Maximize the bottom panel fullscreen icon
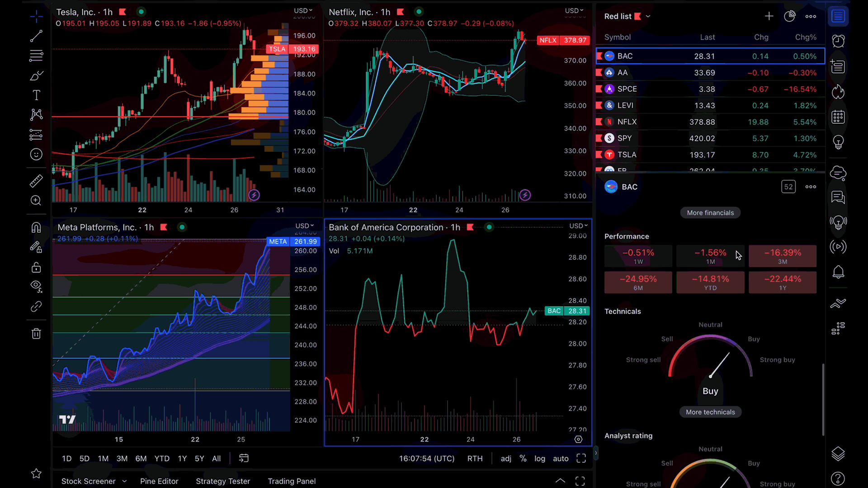The height and width of the screenshot is (488, 868). [x=580, y=481]
